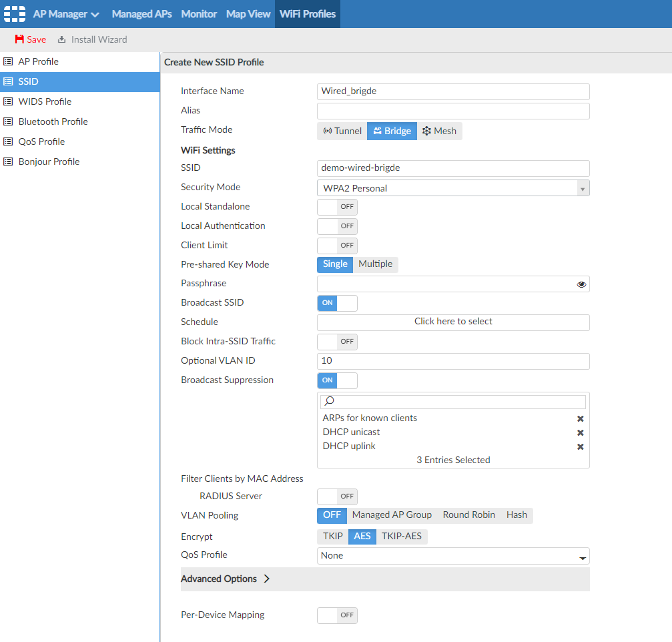Expand the Advanced Options section
Viewport: 672px width, 642px height.
226,579
